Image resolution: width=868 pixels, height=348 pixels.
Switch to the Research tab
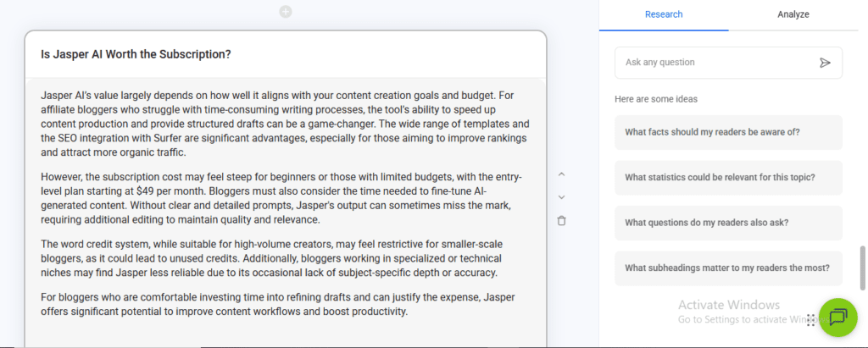point(664,15)
